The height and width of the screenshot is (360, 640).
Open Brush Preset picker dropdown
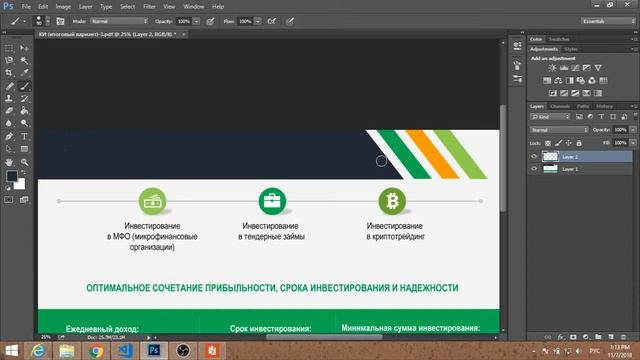point(48,21)
